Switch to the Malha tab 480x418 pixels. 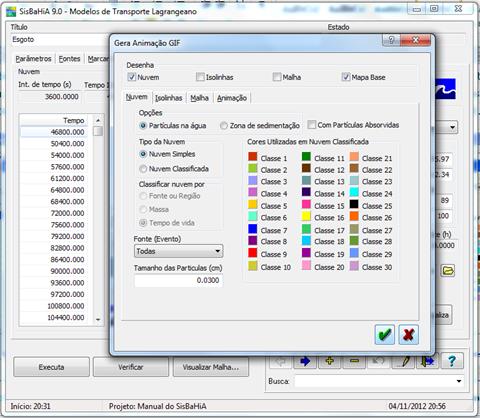tap(199, 98)
